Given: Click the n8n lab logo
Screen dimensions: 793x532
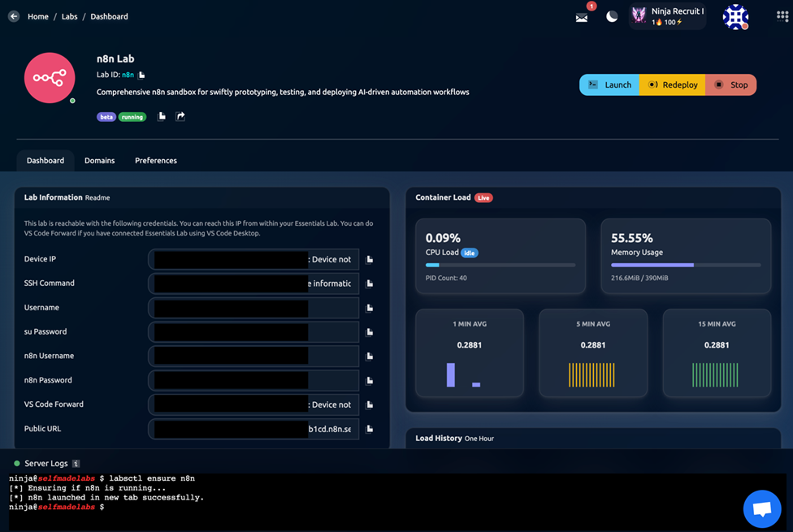Looking at the screenshot, I should pos(50,78).
